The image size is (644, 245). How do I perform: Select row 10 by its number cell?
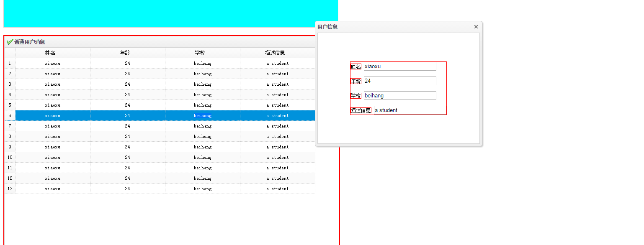(x=10, y=157)
